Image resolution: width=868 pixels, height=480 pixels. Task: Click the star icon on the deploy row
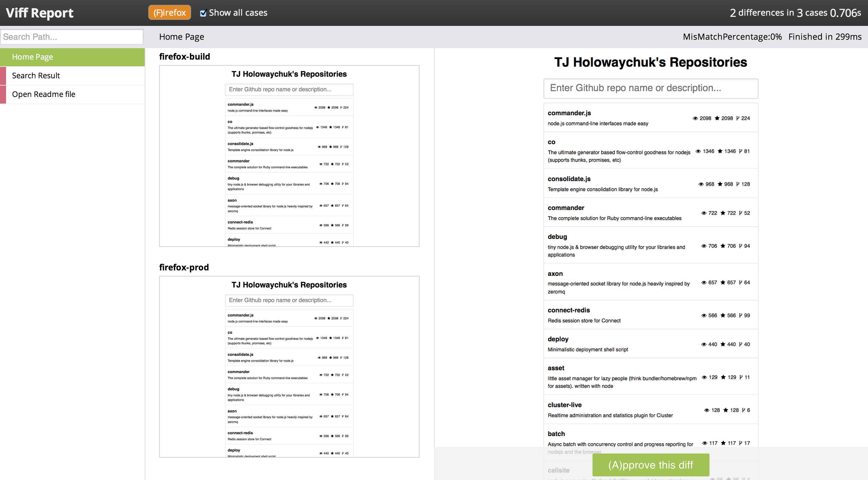pyautogui.click(x=723, y=344)
